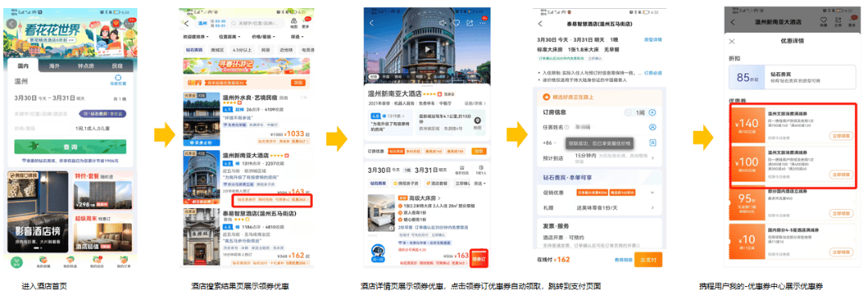Select the 国内 tab on hotel homepage

click(x=23, y=66)
